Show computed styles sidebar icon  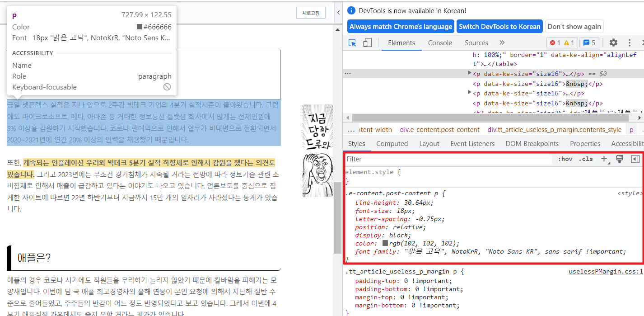pos(635,159)
